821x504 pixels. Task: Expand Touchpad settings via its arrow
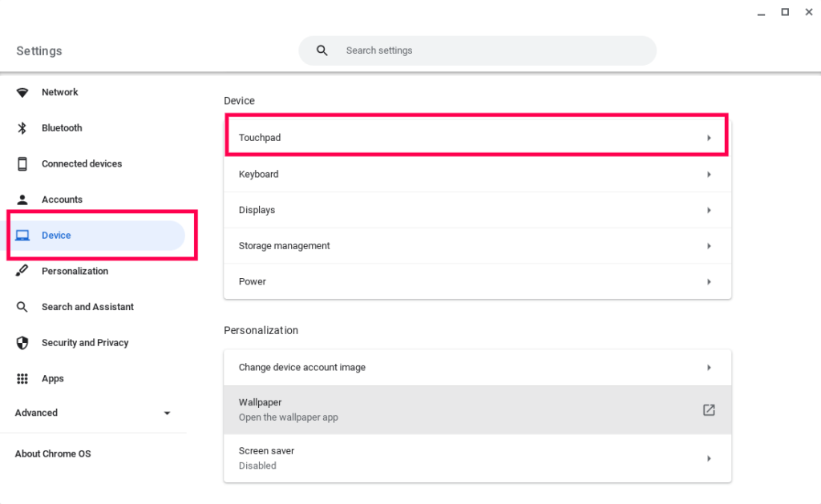pos(709,138)
